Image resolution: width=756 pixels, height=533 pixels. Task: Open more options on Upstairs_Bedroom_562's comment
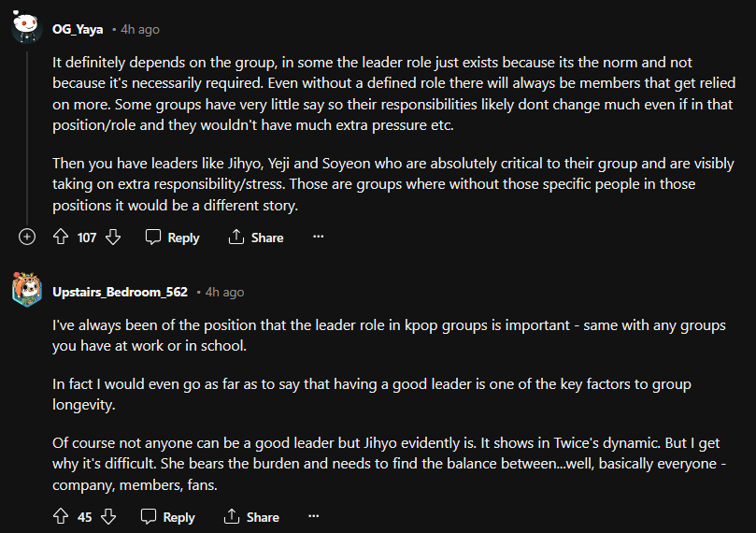pos(314,516)
